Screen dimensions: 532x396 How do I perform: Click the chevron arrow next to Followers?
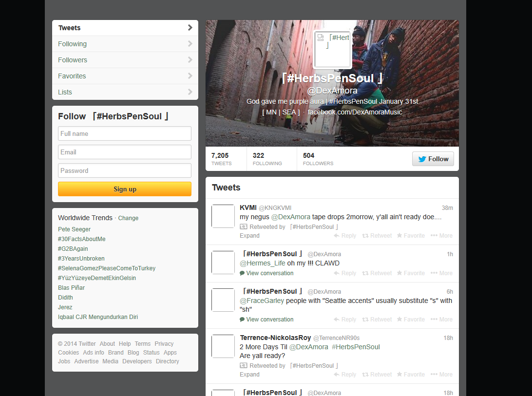click(x=190, y=60)
